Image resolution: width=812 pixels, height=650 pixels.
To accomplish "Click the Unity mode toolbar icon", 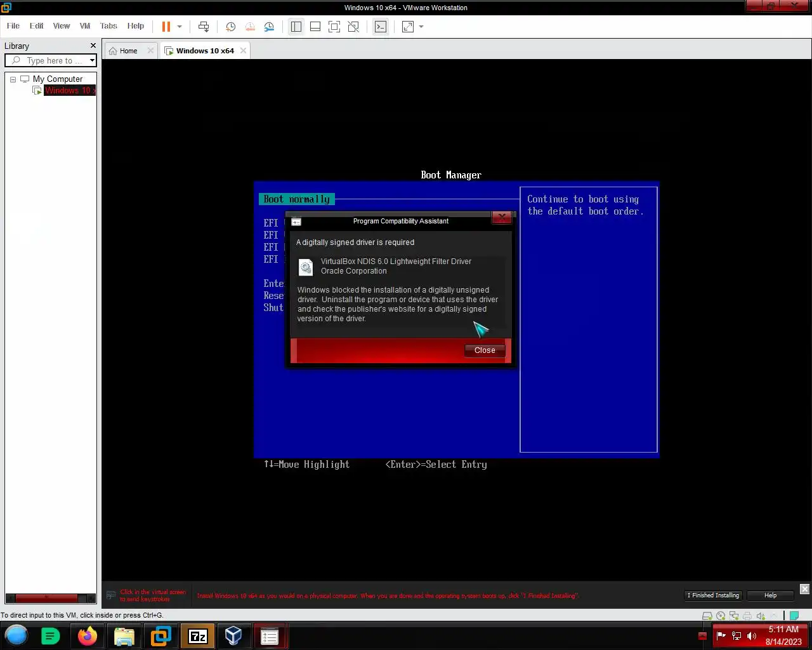I will (353, 27).
